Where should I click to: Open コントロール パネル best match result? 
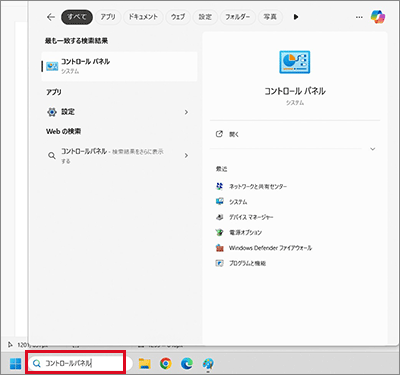pos(119,66)
